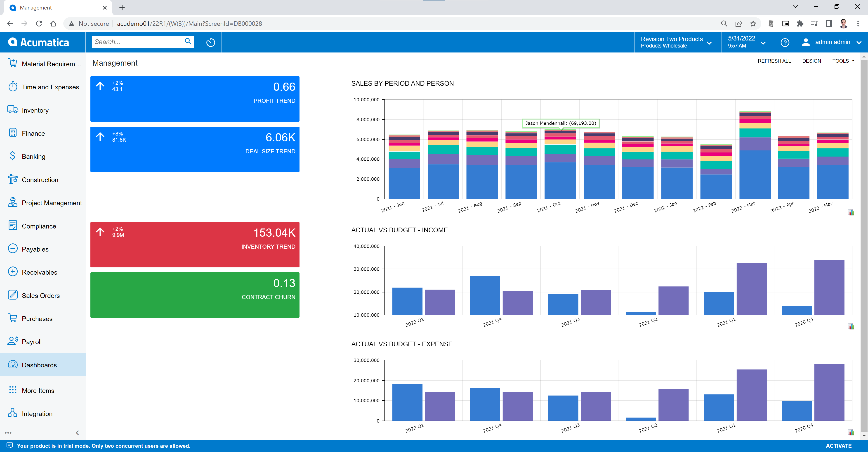
Task: Click the Inventory truck icon
Action: point(12,110)
